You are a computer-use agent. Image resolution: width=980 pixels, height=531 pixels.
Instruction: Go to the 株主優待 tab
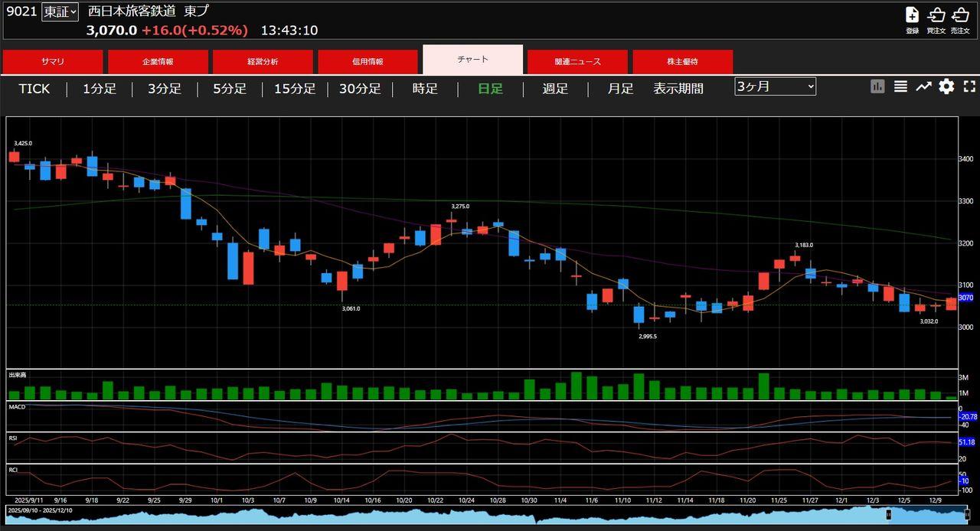pos(682,62)
